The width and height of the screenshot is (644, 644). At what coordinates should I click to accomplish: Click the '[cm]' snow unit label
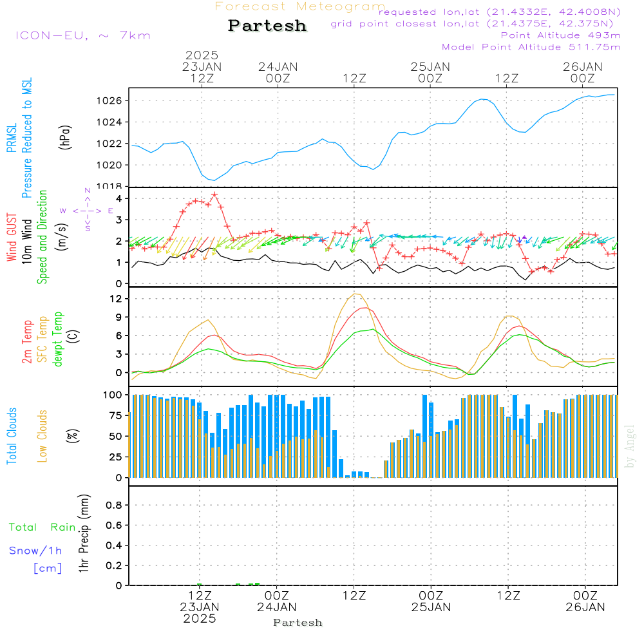[x=48, y=569]
